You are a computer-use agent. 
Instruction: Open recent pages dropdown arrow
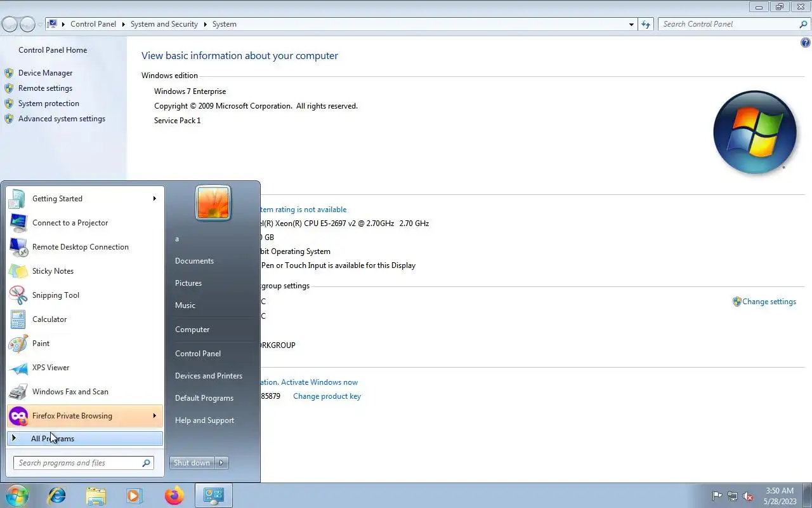(x=40, y=25)
